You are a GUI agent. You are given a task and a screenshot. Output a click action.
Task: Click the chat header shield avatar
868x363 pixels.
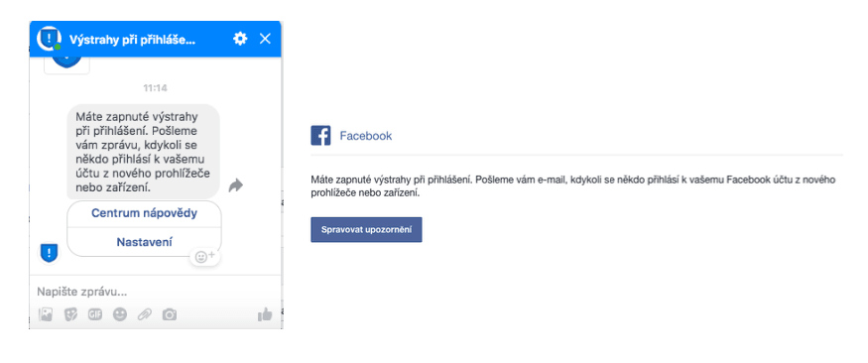coord(50,38)
